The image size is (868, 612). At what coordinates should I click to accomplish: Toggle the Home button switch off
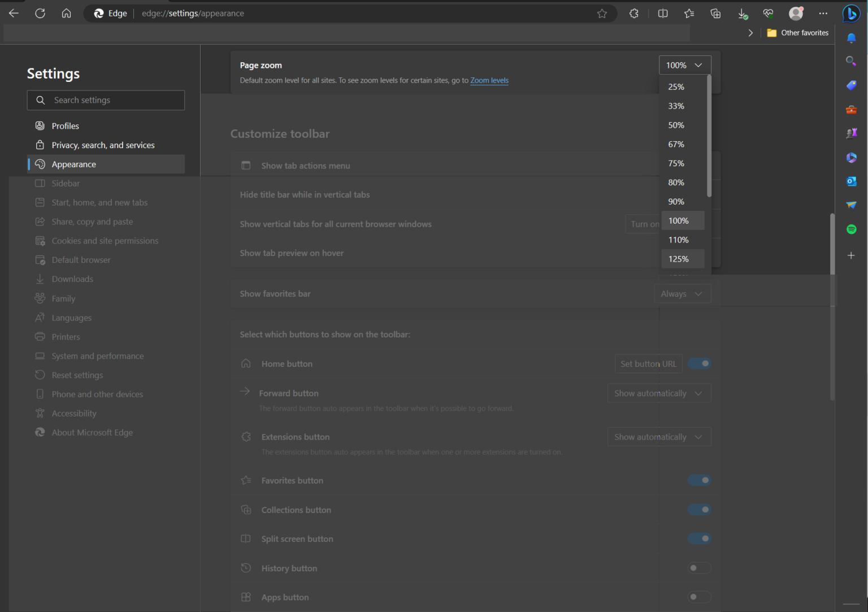click(699, 363)
